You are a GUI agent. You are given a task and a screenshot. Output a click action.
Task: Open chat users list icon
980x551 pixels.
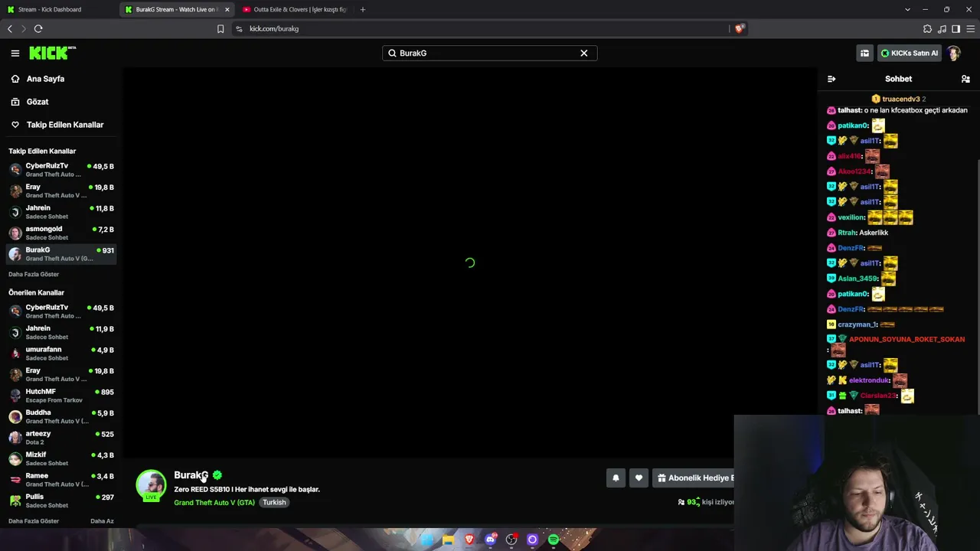(965, 79)
